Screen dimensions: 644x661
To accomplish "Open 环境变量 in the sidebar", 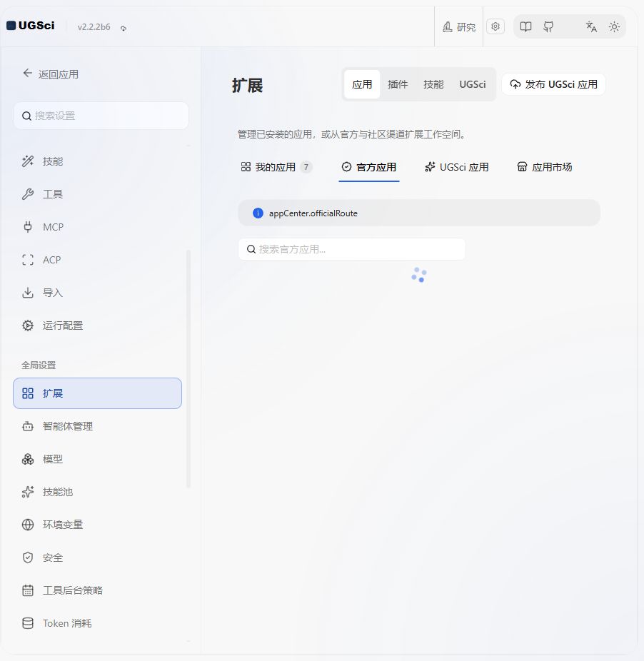I will tap(97, 525).
